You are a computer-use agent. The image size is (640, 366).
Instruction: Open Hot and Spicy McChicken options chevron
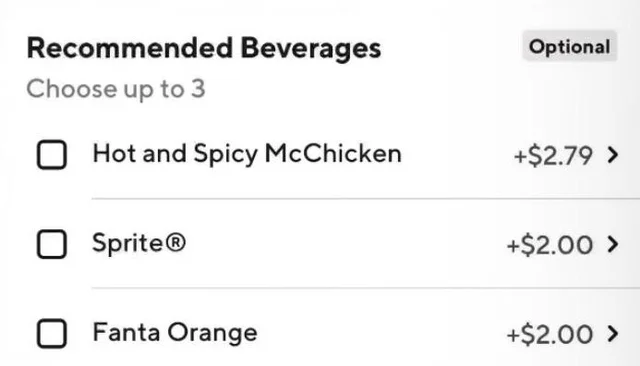[x=613, y=155]
